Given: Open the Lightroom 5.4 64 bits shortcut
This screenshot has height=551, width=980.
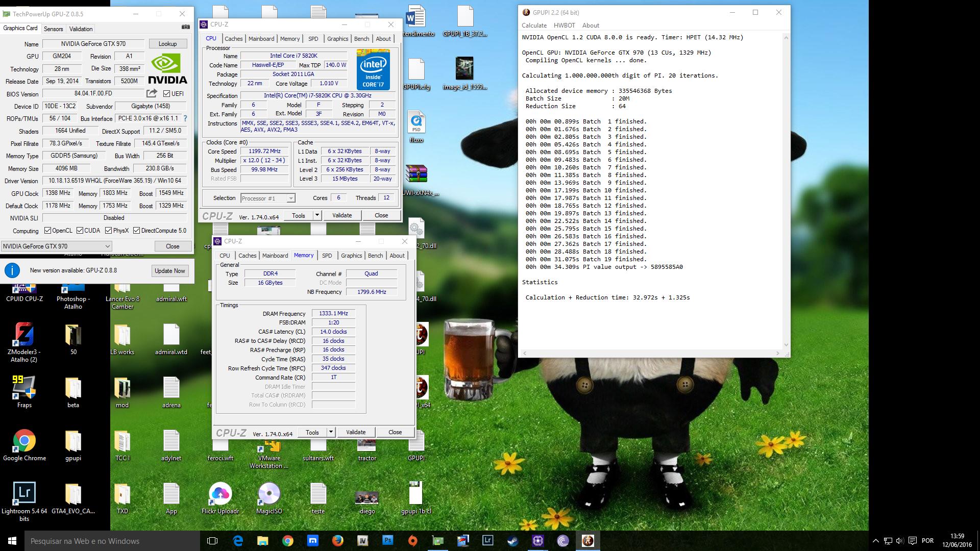Looking at the screenshot, I should tap(24, 502).
